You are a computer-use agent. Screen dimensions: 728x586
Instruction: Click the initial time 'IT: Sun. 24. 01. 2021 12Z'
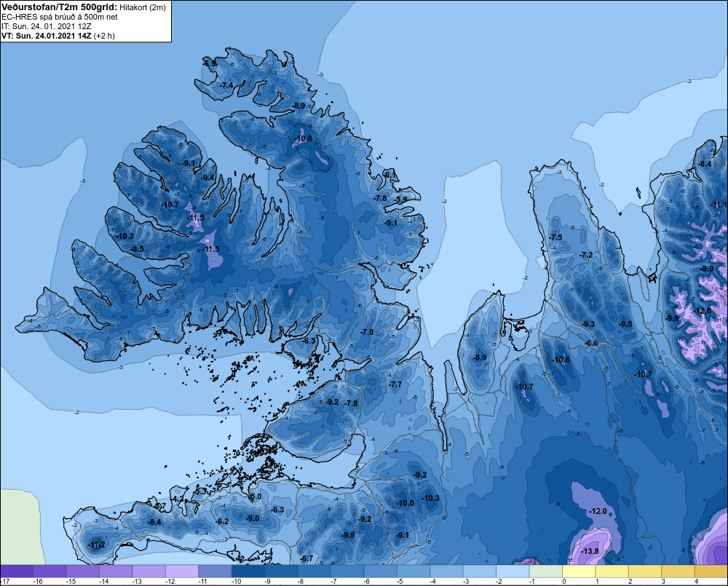click(46, 26)
